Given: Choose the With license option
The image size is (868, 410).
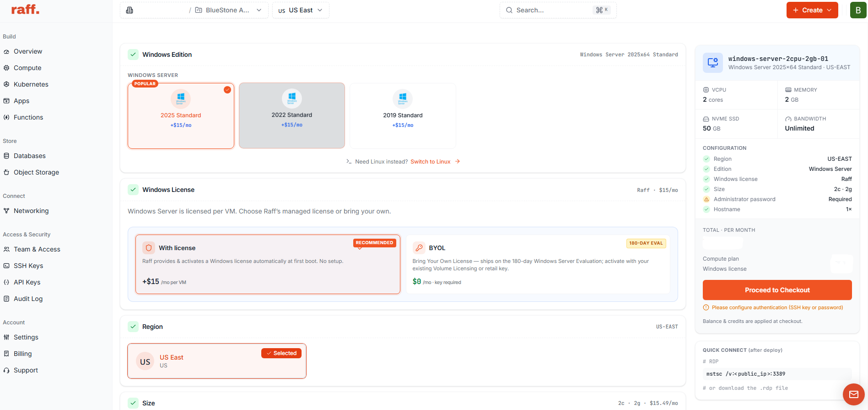Looking at the screenshot, I should pyautogui.click(x=268, y=264).
